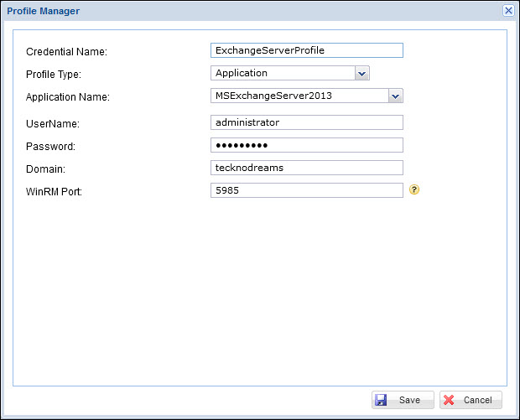
Task: Select the MSExchangeServer2013 combo box field
Action: (x=299, y=96)
